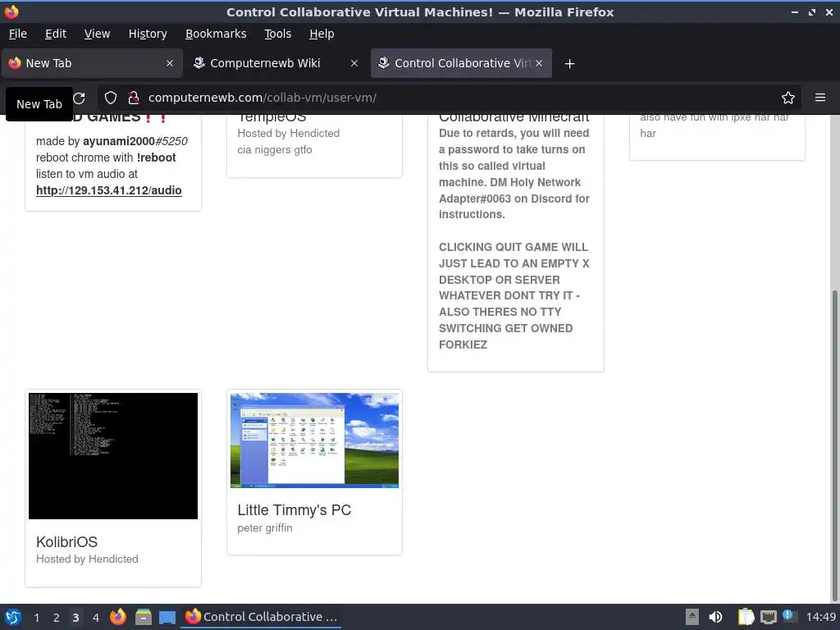Viewport: 840px width, 630px height.
Task: Switch to virtual desktop 1
Action: tap(36, 618)
